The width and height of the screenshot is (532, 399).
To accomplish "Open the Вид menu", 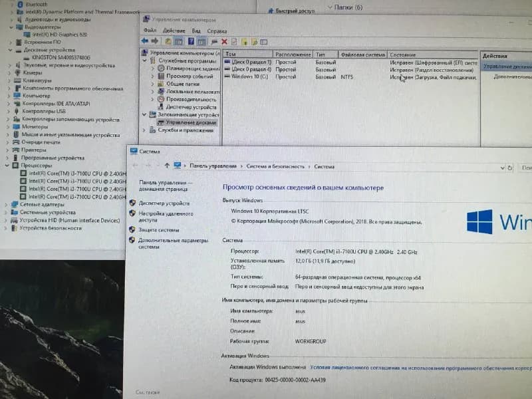I will pyautogui.click(x=196, y=31).
